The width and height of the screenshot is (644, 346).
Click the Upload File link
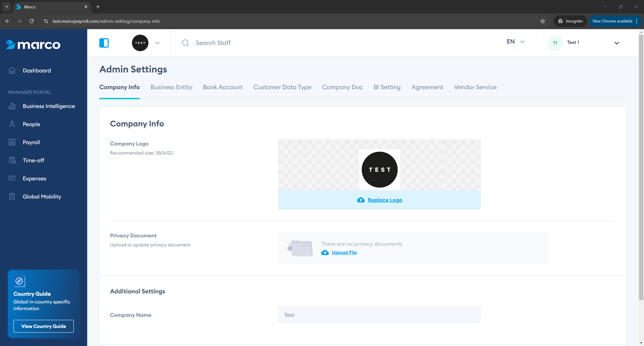coord(344,253)
